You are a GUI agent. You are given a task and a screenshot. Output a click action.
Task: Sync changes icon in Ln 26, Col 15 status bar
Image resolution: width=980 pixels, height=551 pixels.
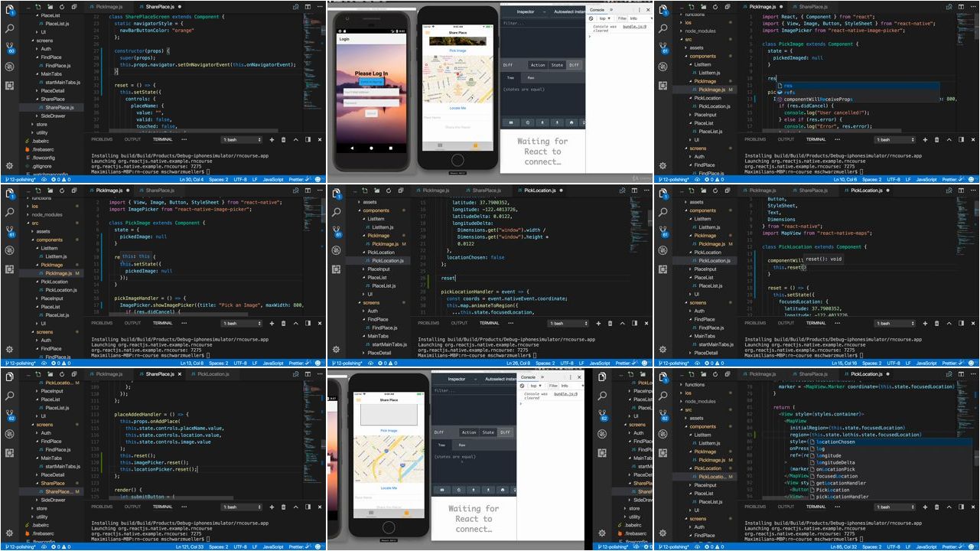pos(698,363)
